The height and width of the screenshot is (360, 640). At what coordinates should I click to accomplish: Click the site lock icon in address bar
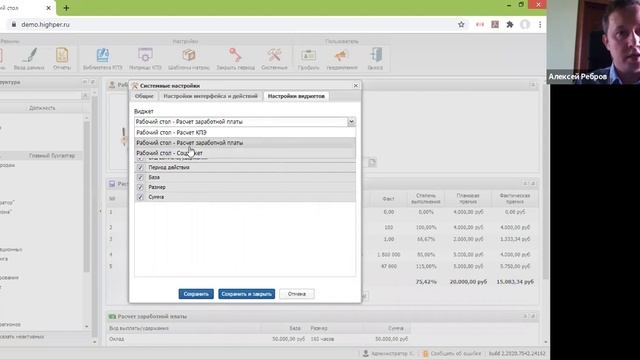tap(14, 24)
